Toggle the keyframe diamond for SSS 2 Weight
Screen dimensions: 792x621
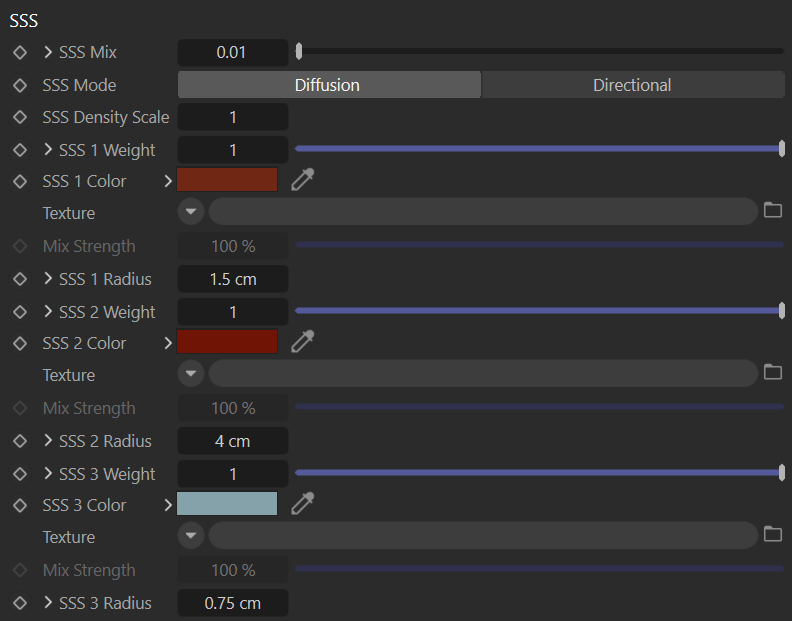coord(20,312)
